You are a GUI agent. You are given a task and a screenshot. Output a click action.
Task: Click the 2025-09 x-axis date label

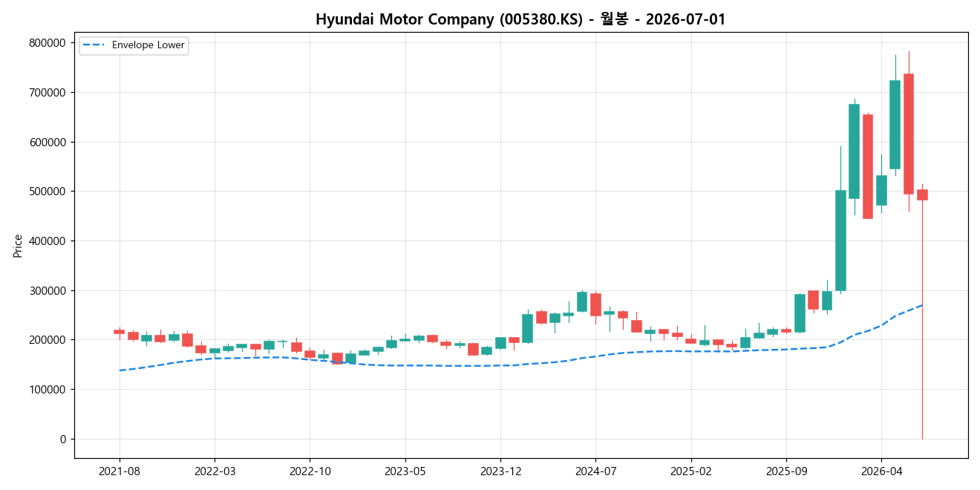point(786,471)
